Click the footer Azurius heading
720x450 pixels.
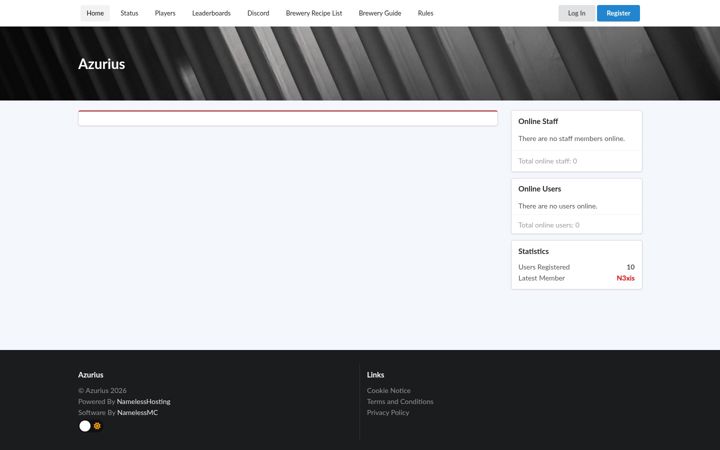[90, 375]
